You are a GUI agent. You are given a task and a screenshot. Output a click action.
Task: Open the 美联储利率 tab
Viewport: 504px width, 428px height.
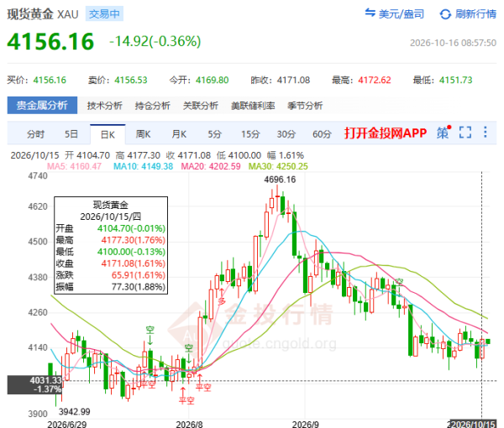click(x=253, y=106)
